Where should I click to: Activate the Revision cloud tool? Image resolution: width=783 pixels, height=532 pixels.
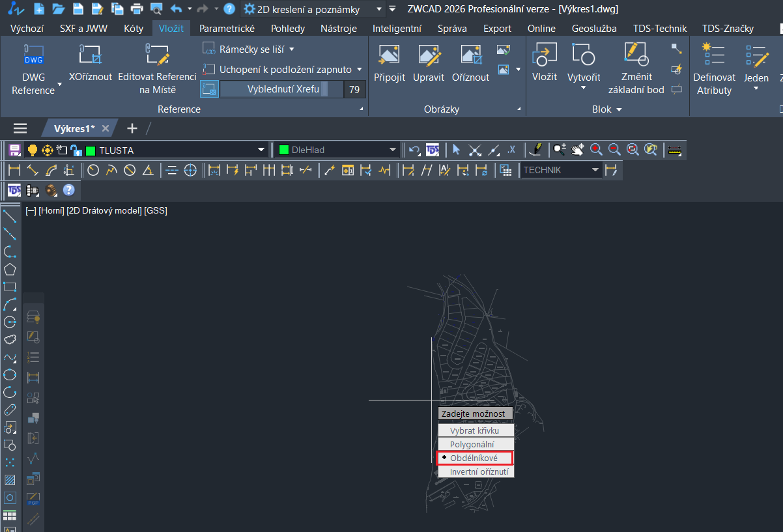point(10,339)
